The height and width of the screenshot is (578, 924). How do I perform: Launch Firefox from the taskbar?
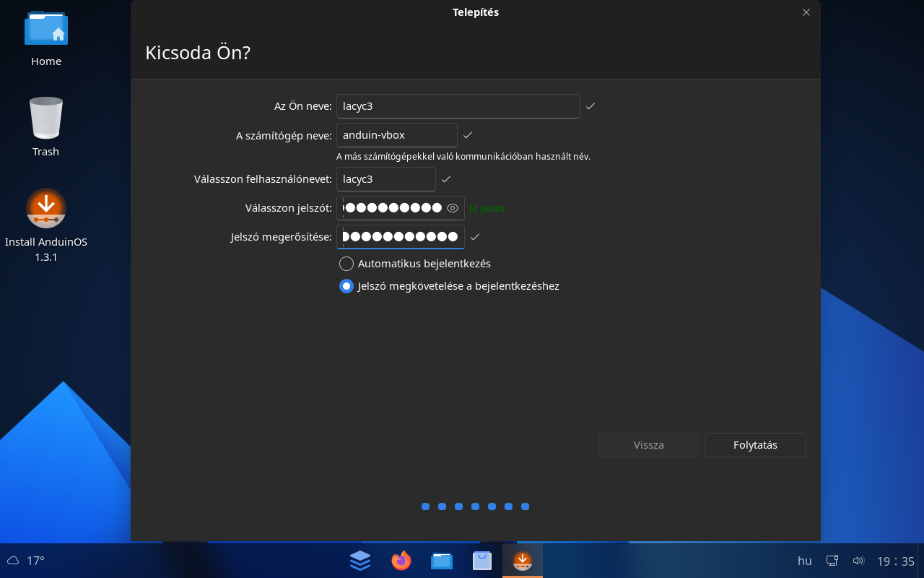point(401,560)
